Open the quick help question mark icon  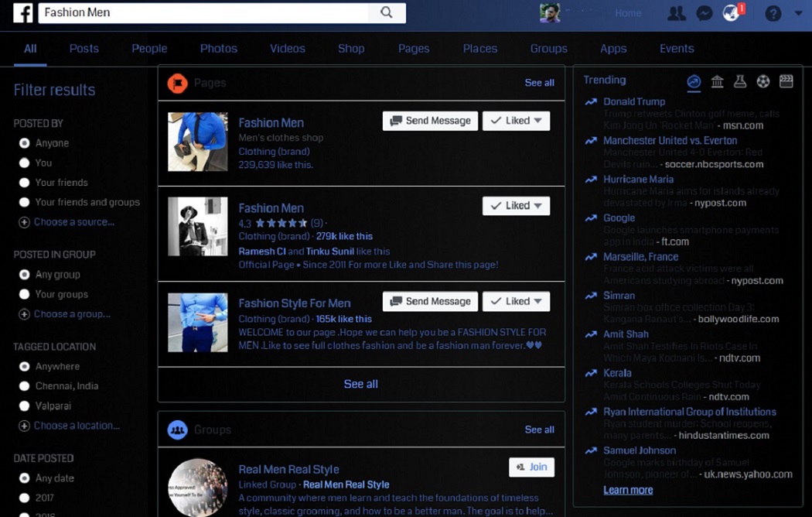[773, 13]
